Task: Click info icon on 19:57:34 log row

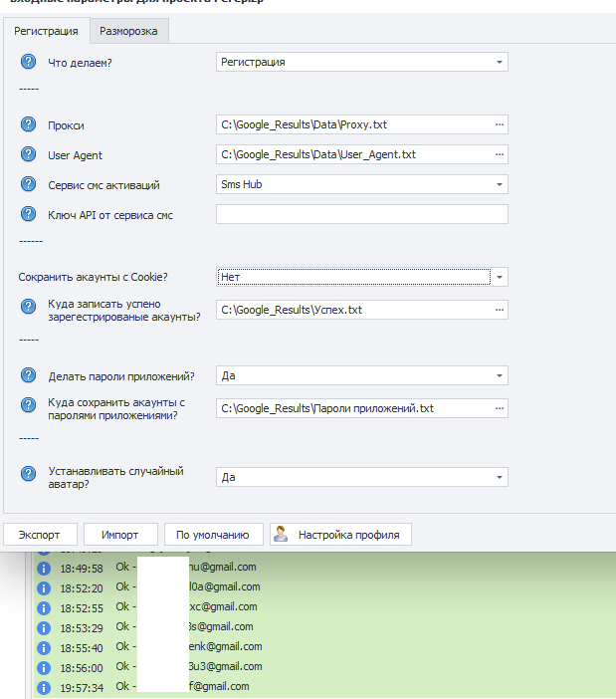Action: (43, 688)
